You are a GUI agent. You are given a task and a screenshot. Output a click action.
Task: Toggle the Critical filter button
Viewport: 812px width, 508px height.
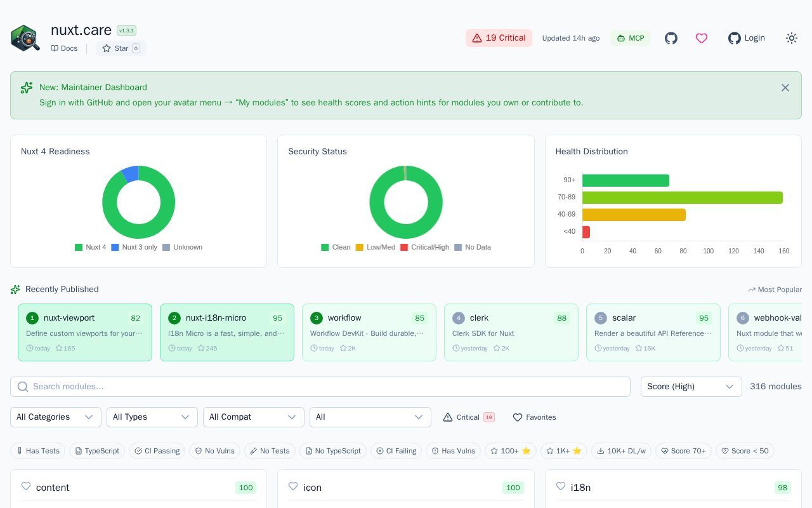(469, 417)
